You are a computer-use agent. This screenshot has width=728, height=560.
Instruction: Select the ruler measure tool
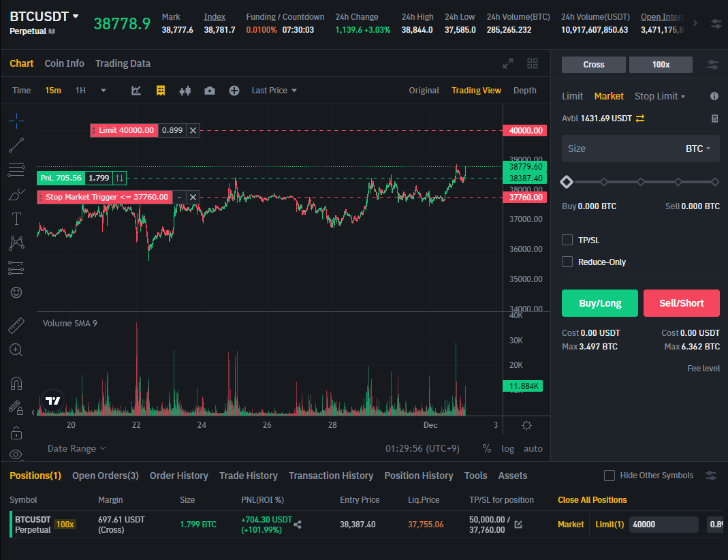(16, 326)
